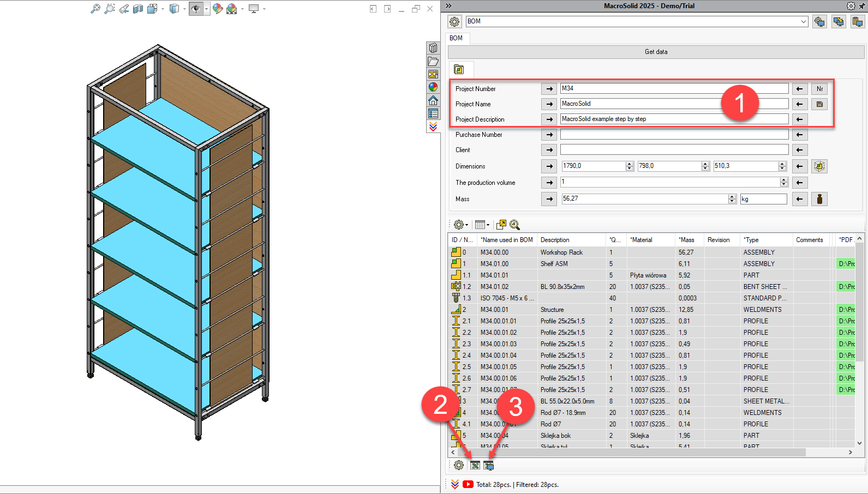Click into the Client field
The image size is (868, 494).
tap(674, 149)
